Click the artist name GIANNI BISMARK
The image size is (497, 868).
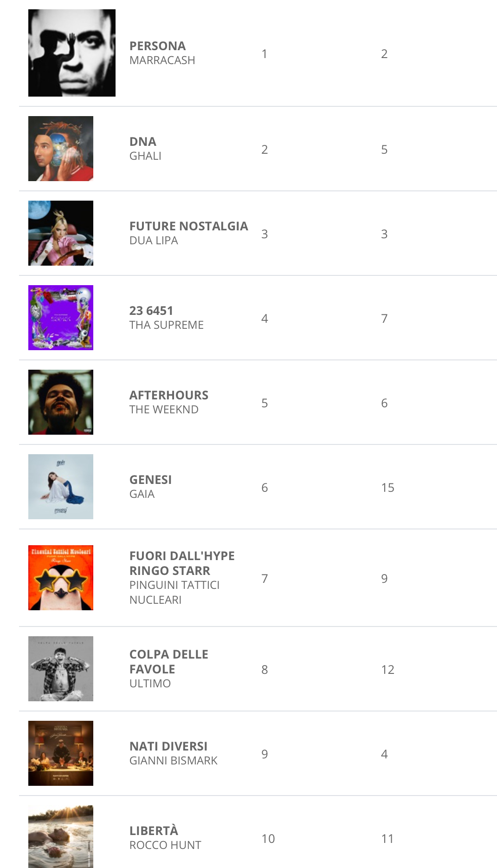click(173, 761)
